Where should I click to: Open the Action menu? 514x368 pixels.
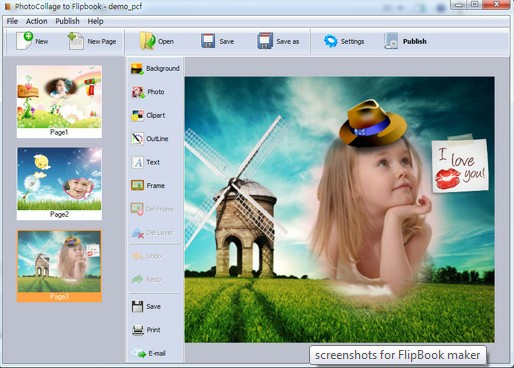pos(37,21)
